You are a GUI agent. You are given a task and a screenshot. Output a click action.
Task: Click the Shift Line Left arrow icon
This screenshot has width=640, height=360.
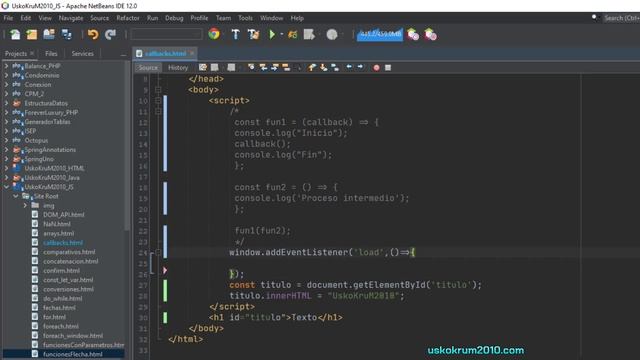point(349,67)
